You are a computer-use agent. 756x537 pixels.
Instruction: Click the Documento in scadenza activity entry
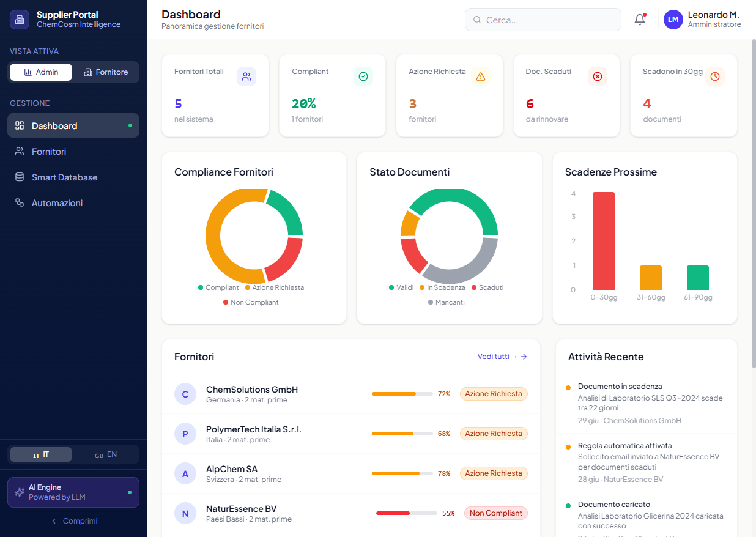tap(646, 404)
